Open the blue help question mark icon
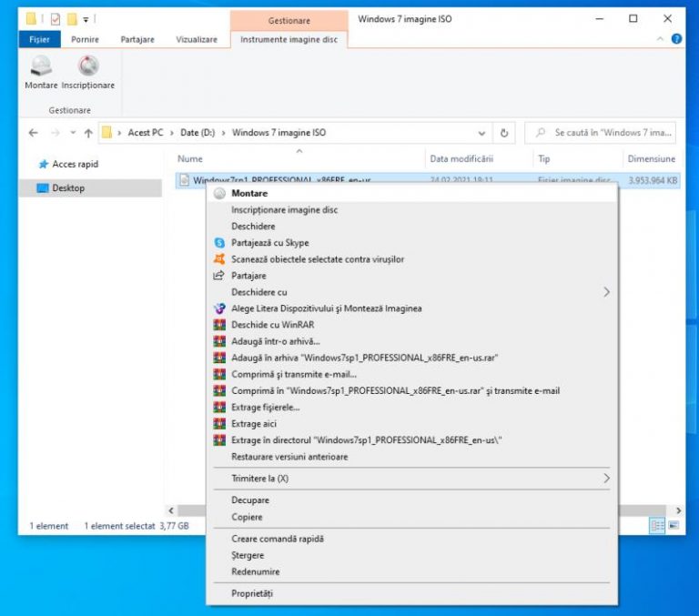 point(676,39)
